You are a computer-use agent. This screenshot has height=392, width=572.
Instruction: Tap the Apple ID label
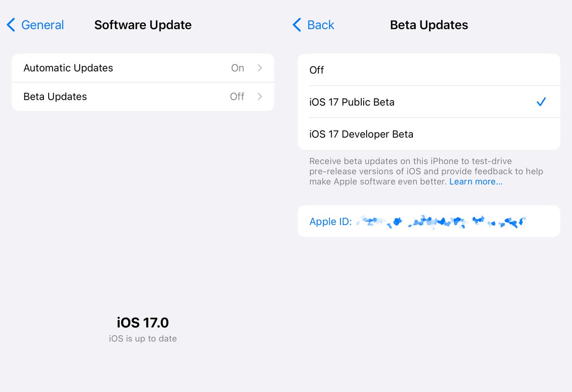pos(330,221)
